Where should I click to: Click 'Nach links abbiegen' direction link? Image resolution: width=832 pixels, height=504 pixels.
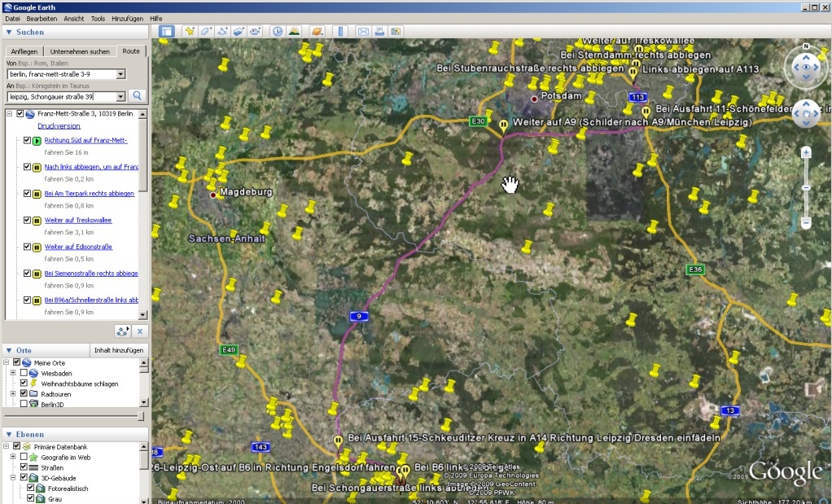[91, 167]
